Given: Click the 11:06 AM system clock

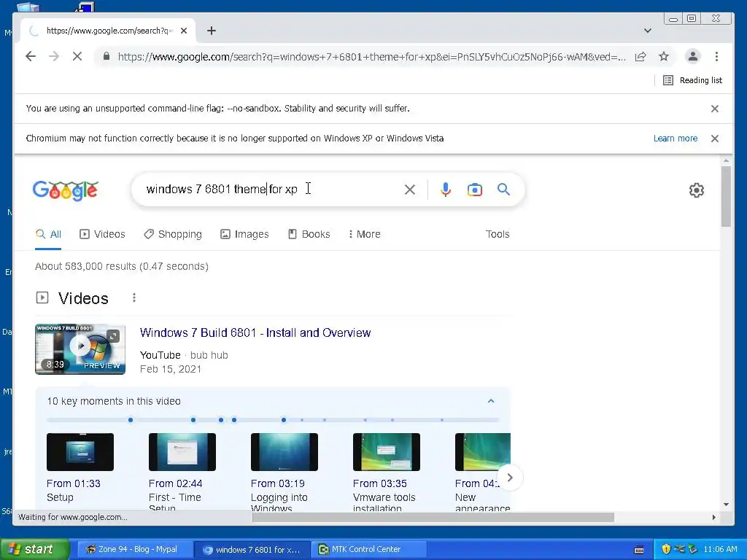Looking at the screenshot, I should (x=720, y=549).
